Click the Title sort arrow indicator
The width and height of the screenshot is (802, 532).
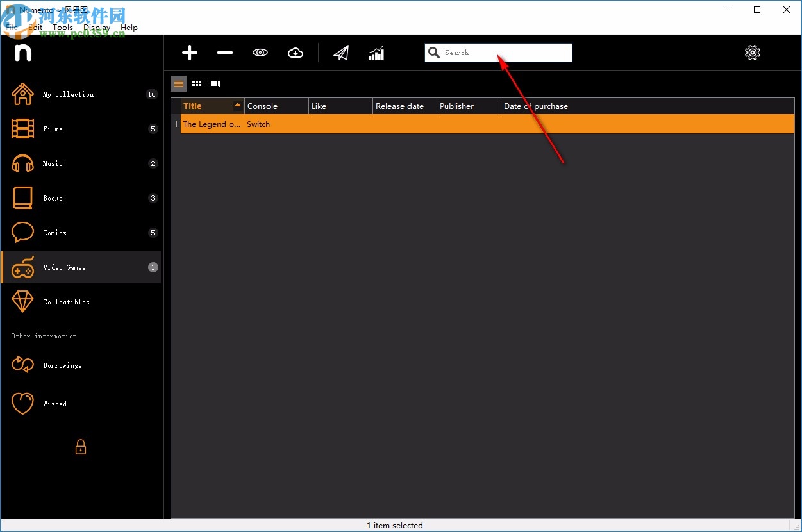pyautogui.click(x=238, y=105)
